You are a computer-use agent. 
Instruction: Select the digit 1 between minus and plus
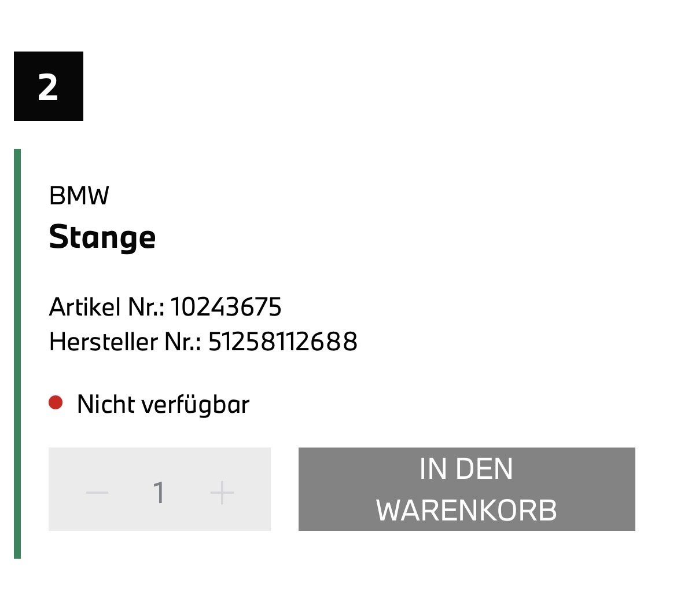coord(159,493)
